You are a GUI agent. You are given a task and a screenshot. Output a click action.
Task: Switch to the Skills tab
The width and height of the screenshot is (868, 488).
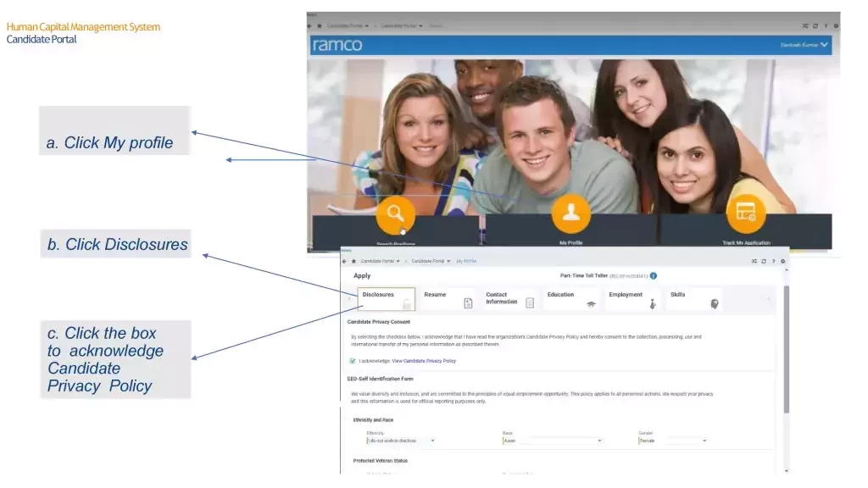[x=693, y=299]
